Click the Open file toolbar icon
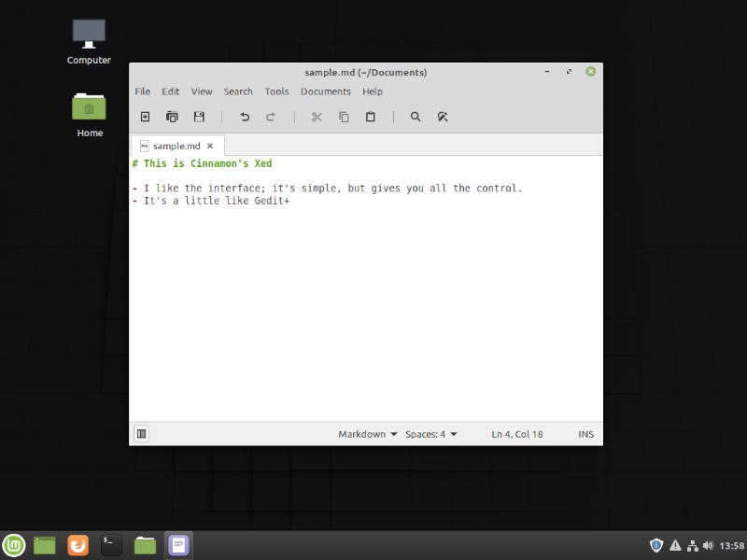 pyautogui.click(x=172, y=117)
